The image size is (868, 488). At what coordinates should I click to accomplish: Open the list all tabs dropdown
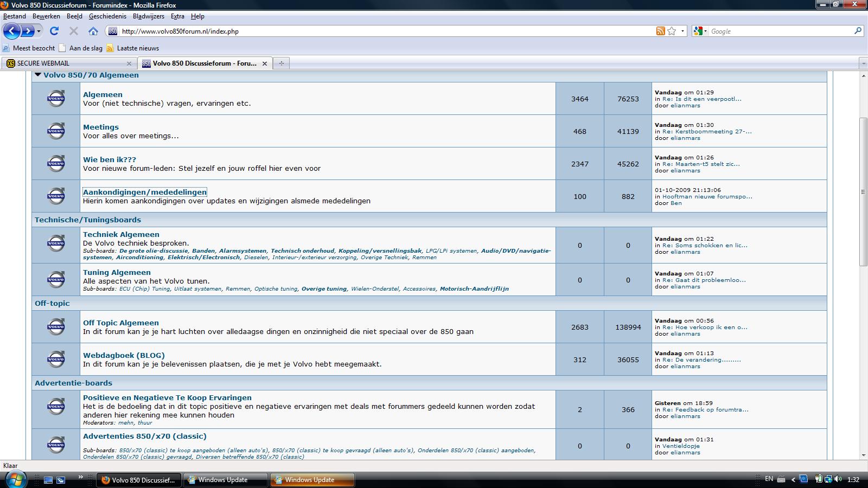(x=863, y=63)
